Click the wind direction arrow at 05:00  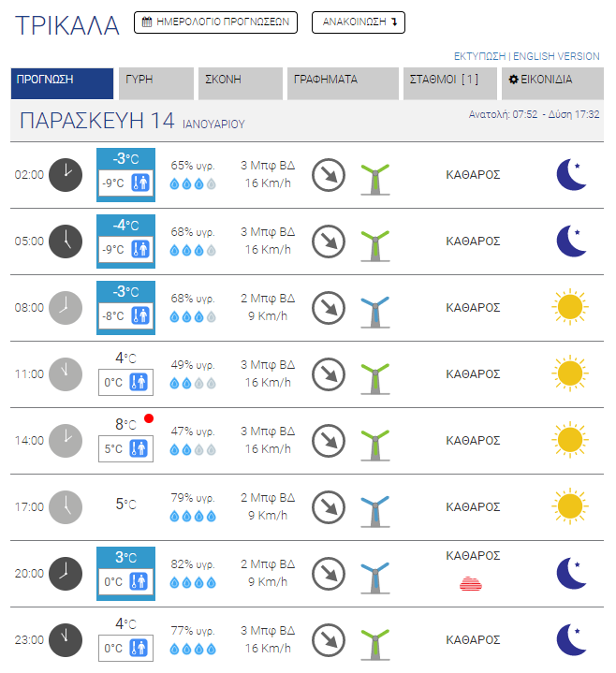point(329,241)
